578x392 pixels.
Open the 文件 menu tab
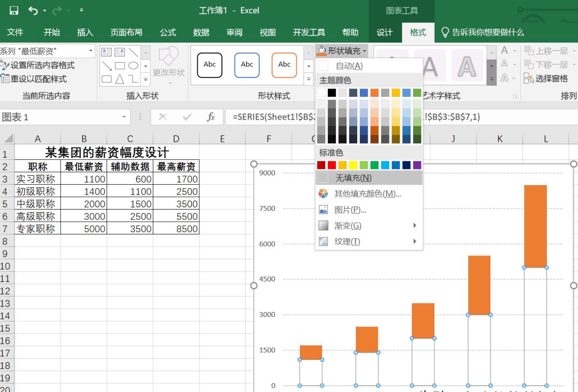[x=15, y=32]
